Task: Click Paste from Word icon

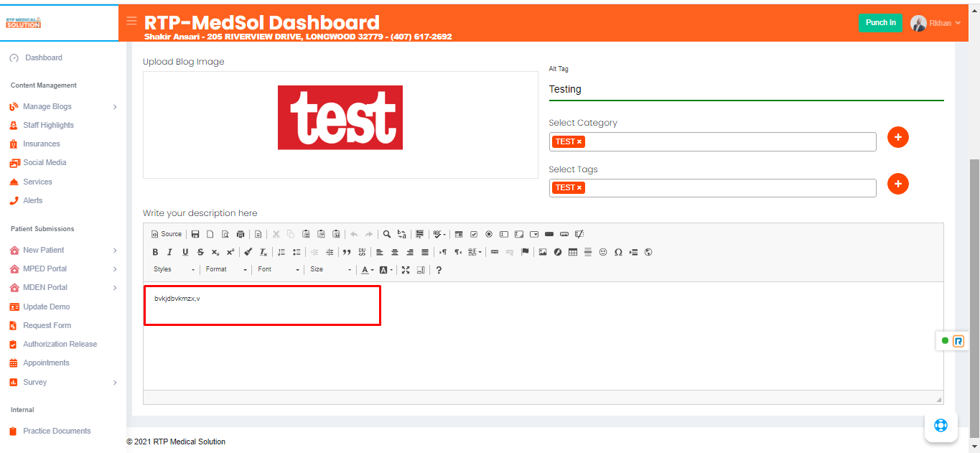Action: click(336, 234)
